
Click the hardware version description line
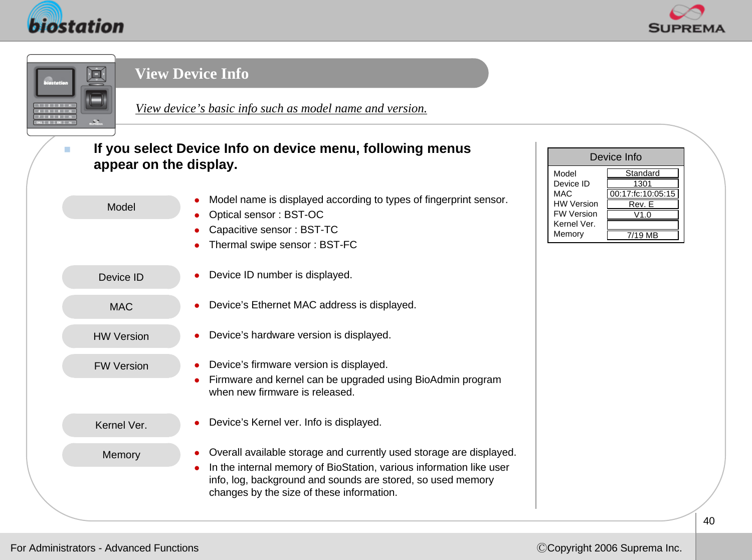[x=300, y=335]
